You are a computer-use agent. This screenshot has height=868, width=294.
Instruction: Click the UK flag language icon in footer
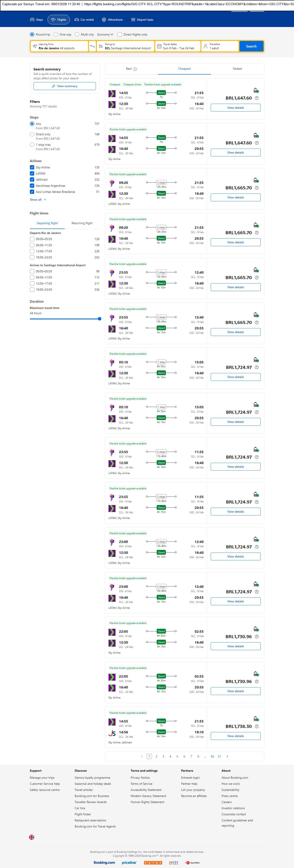pos(32,837)
